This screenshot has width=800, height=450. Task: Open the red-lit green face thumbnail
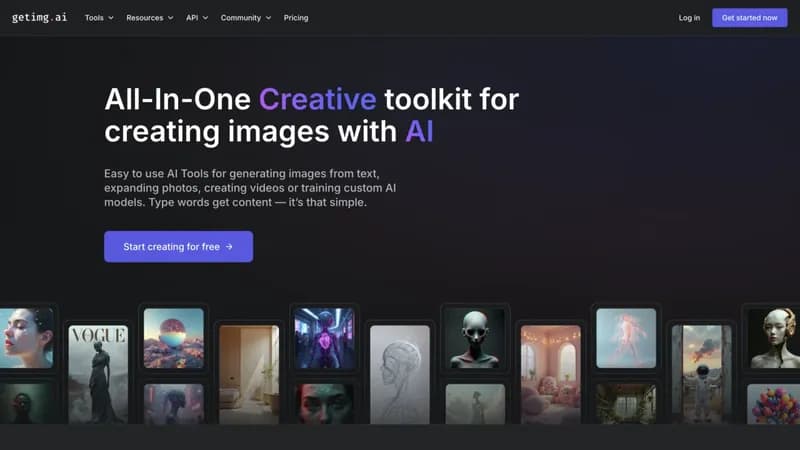(x=324, y=404)
